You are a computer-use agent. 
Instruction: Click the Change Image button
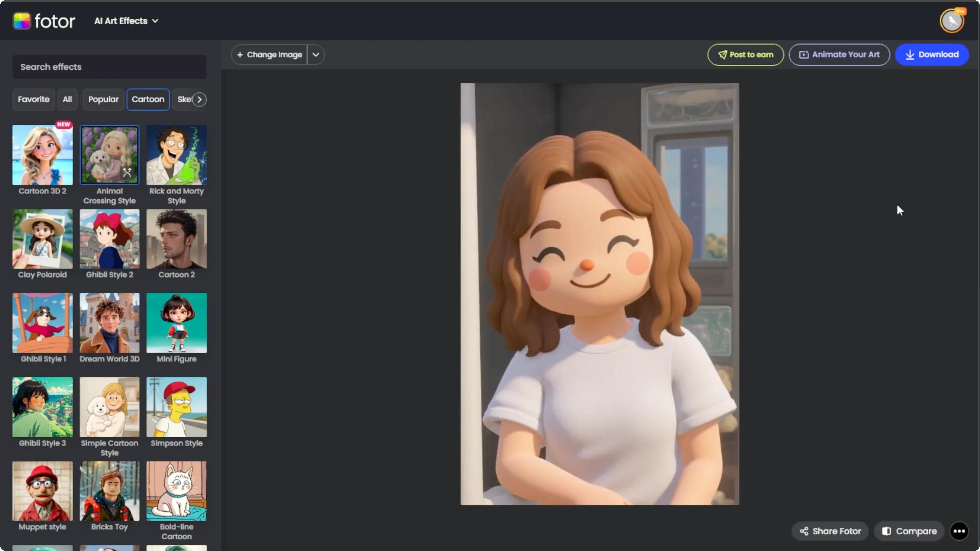[x=269, y=54]
